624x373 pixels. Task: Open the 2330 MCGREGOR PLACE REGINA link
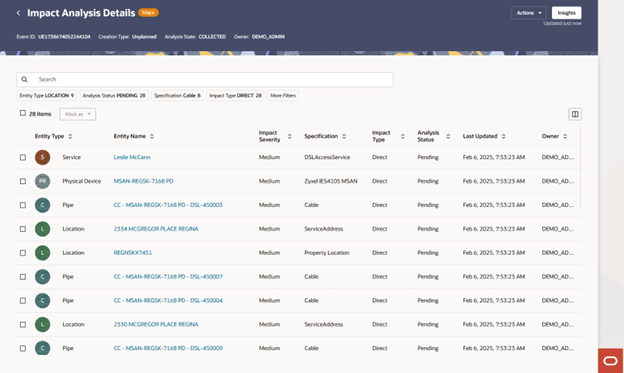pyautogui.click(x=156, y=324)
